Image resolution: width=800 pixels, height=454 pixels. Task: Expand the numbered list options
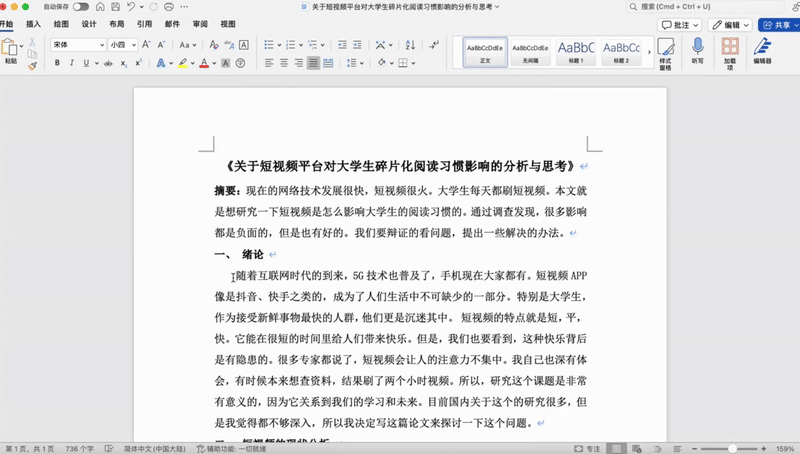[x=301, y=45]
